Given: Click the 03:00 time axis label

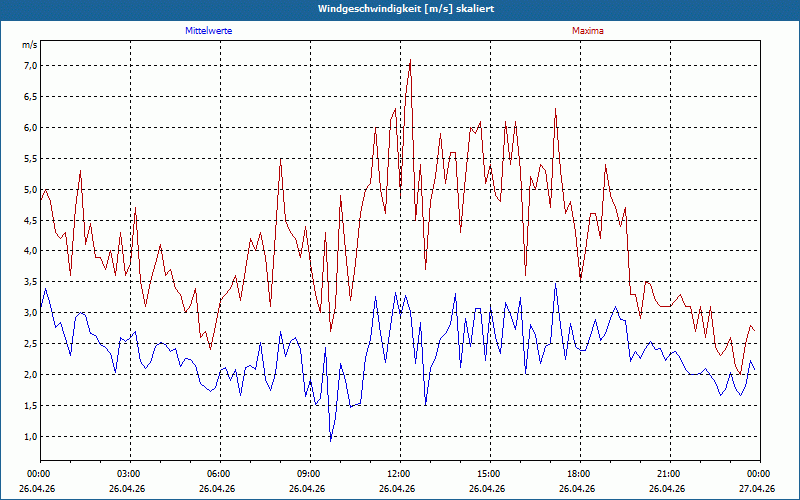Looking at the screenshot, I should (x=131, y=473).
